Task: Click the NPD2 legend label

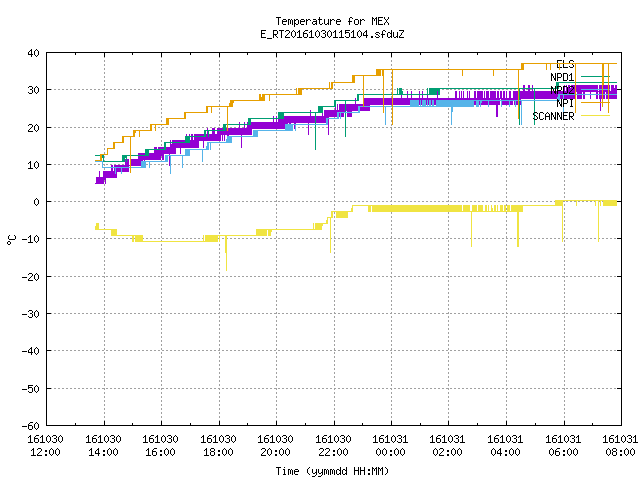Action: coord(562,90)
